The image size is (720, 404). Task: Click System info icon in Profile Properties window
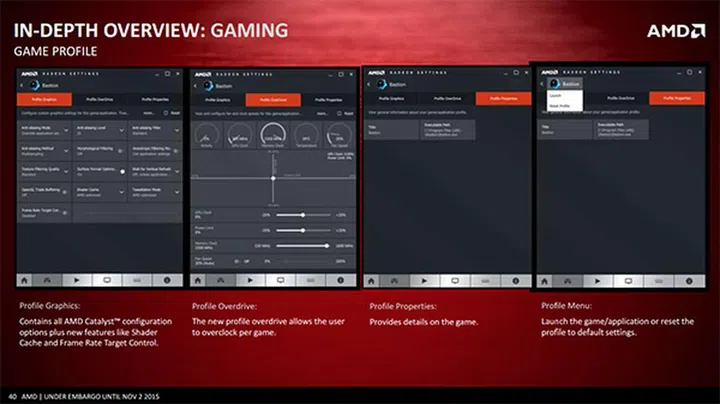515,281
